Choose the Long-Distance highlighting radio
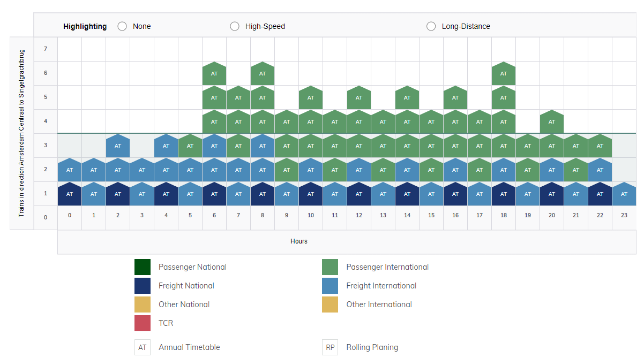This screenshot has width=644, height=358. 431,26
